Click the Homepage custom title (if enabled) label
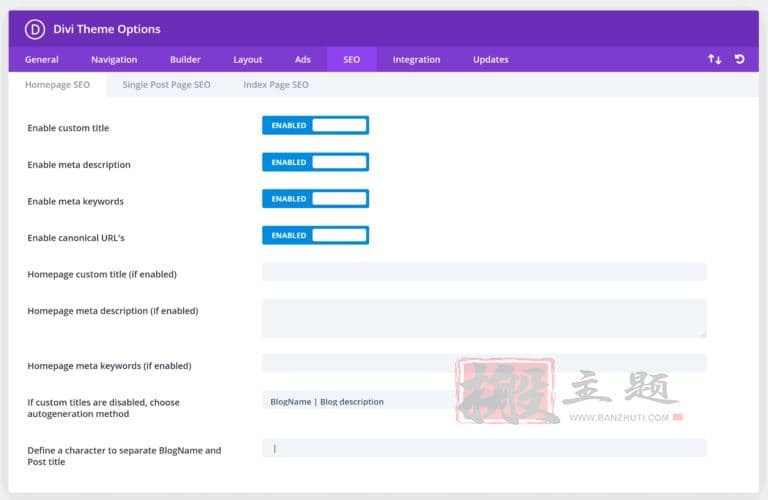768x500 pixels. click(x=102, y=274)
